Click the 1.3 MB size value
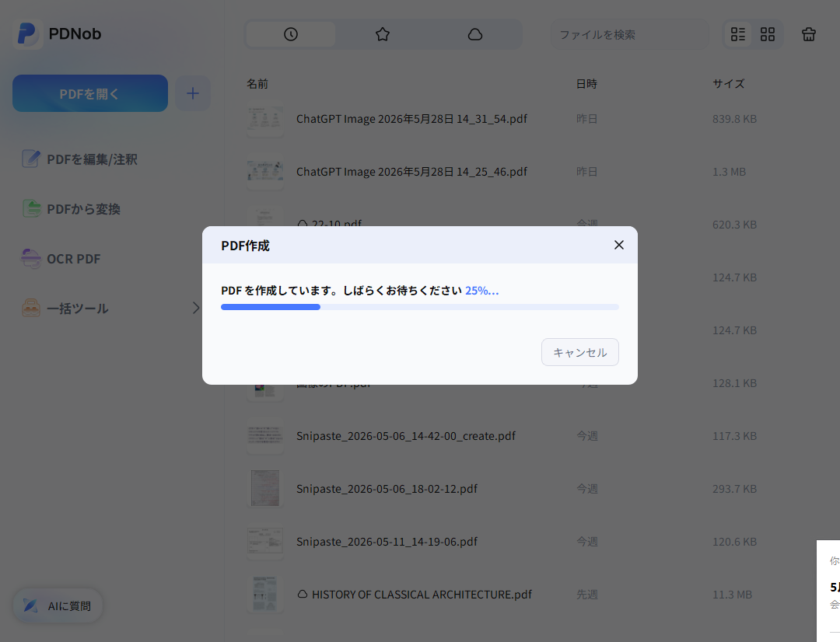 click(729, 172)
